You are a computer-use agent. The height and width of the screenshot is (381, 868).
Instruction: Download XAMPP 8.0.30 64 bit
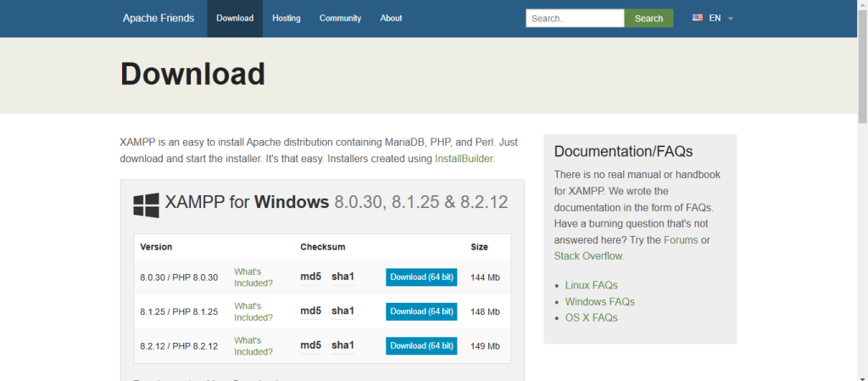coord(421,277)
